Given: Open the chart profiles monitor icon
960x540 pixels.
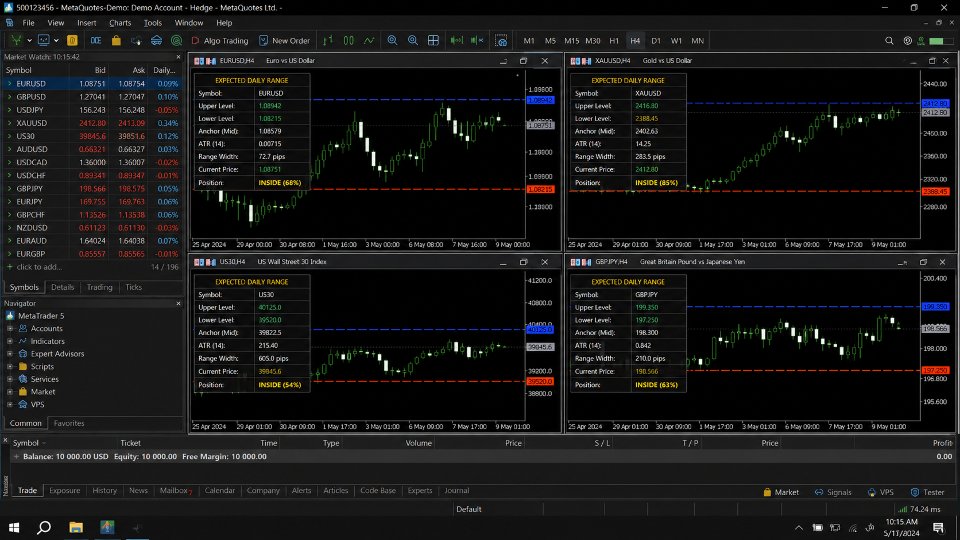Looking at the screenshot, I should [43, 40].
